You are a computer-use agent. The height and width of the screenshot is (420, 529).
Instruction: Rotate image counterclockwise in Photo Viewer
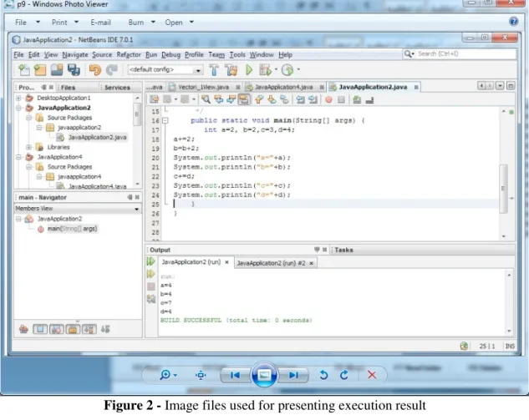pyautogui.click(x=323, y=375)
